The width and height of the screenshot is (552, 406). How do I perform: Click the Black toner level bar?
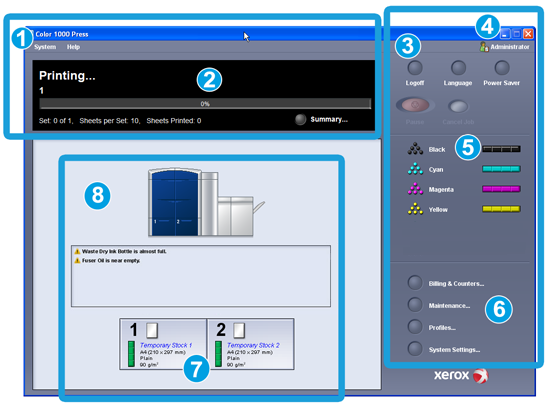[501, 149]
